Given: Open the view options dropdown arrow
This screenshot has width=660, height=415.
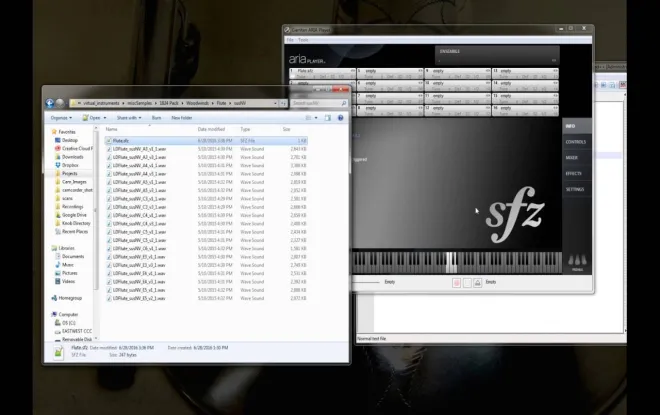Looking at the screenshot, I should 316,118.
